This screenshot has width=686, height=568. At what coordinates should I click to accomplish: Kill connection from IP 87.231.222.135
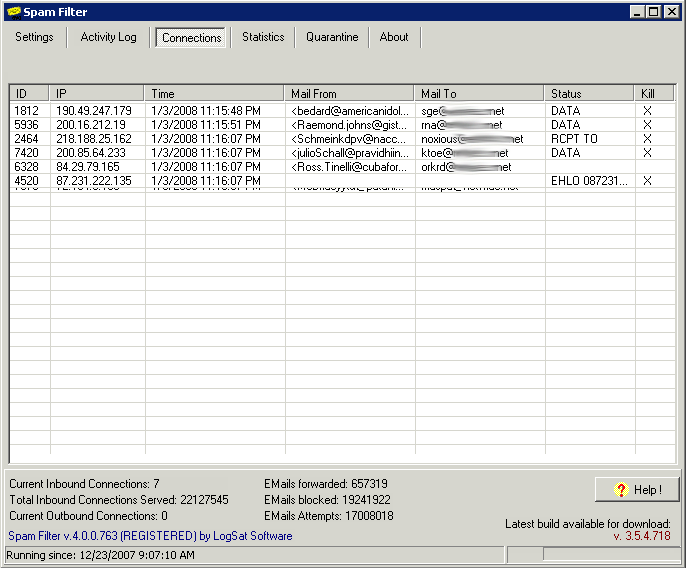647,181
